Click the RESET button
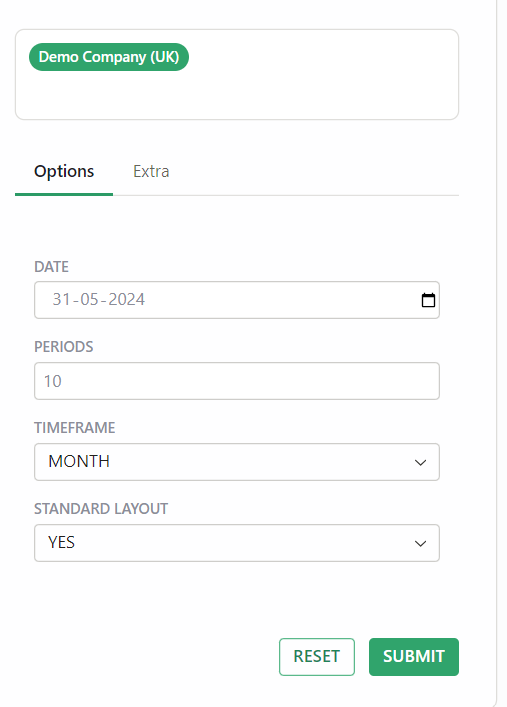 [x=317, y=656]
